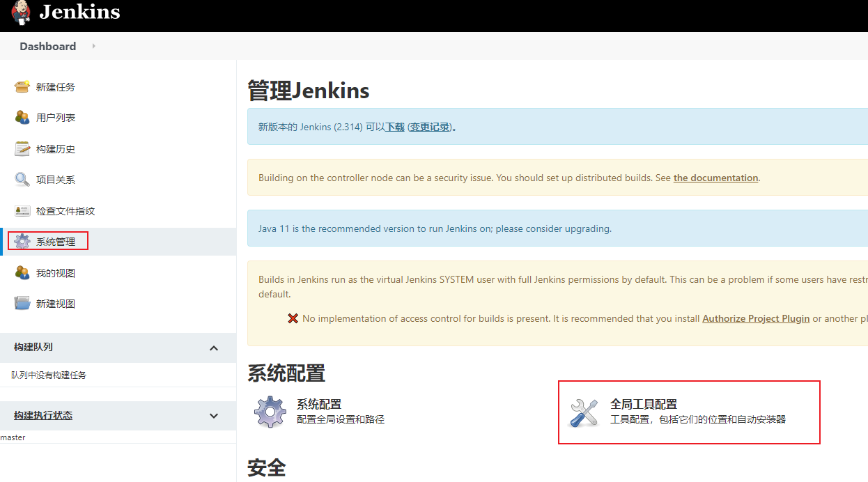Open the documentation link about distributed builds
The height and width of the screenshot is (482, 868).
click(715, 178)
